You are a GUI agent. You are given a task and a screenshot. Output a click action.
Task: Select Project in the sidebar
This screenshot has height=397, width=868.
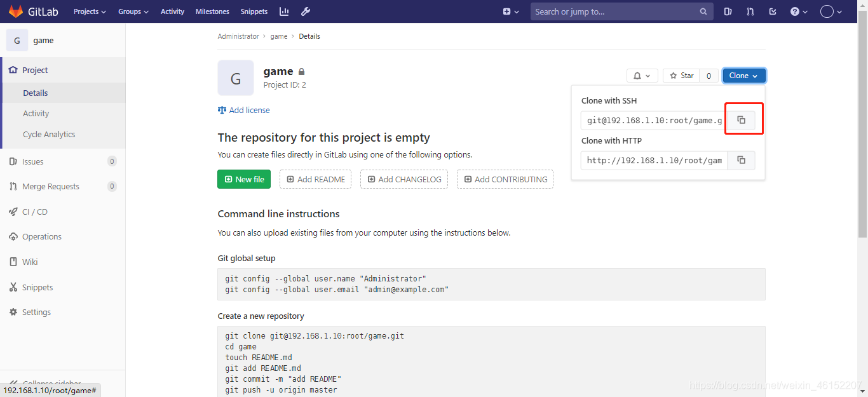click(x=63, y=70)
